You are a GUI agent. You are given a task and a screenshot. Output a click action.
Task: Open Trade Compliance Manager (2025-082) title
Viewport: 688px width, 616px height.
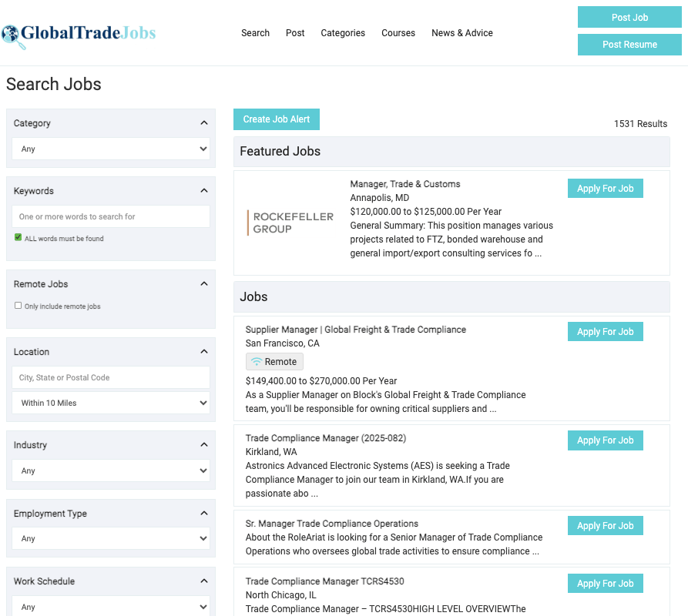[x=326, y=438]
